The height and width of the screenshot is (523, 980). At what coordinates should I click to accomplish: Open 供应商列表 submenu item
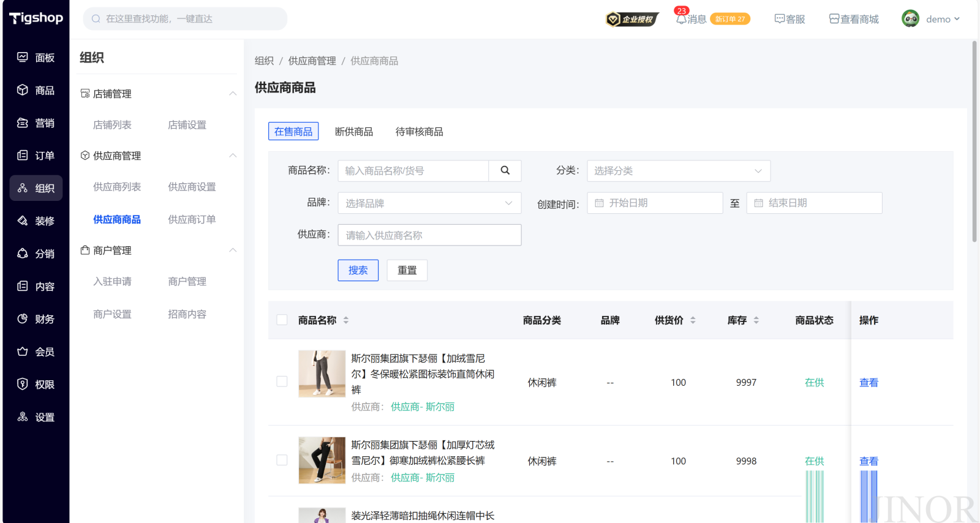coord(117,187)
